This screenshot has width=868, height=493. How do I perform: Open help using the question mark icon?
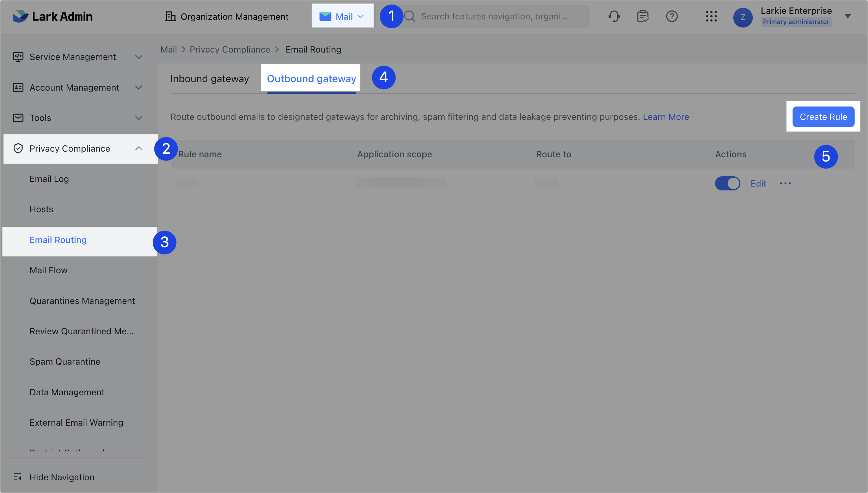coord(672,16)
